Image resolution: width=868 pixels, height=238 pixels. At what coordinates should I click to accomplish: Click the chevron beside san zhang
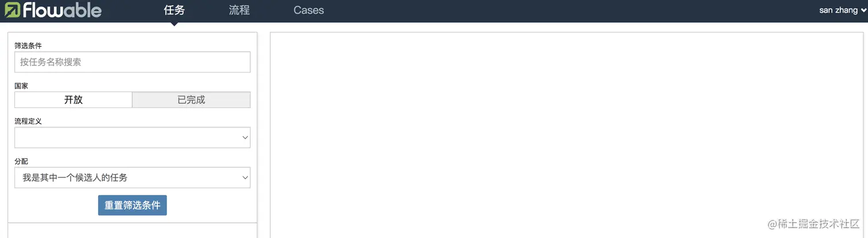click(863, 10)
